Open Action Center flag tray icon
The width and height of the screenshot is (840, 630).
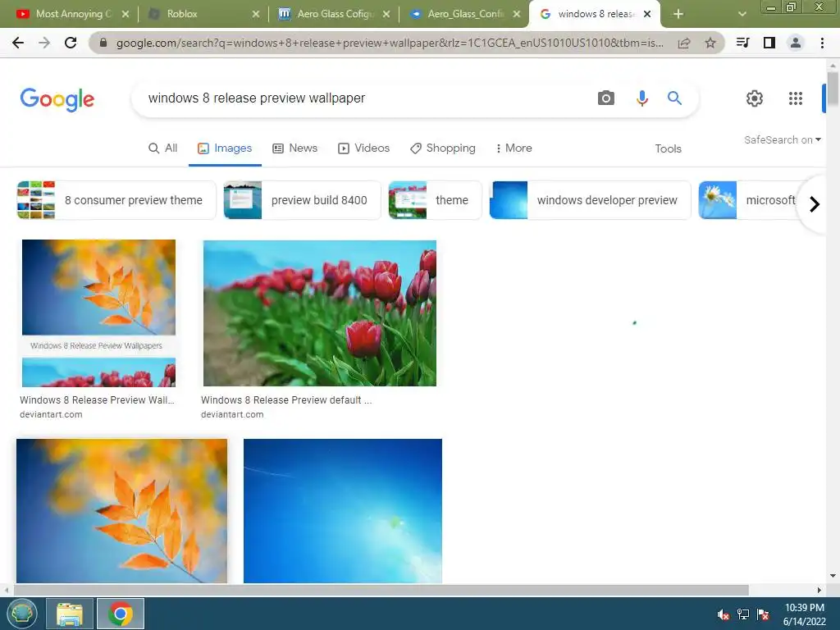click(x=763, y=614)
